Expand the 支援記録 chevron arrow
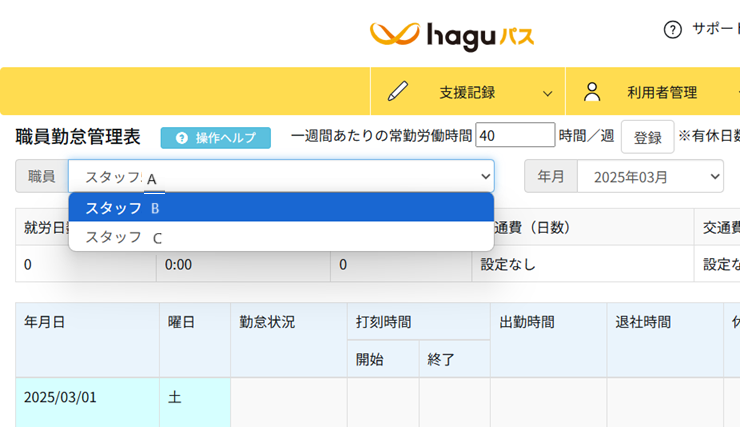The image size is (740, 427). [x=547, y=93]
